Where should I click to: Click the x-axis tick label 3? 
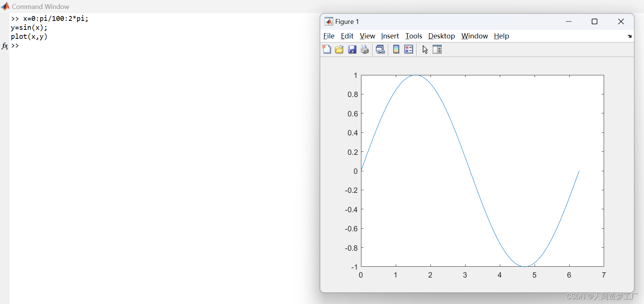point(465,275)
